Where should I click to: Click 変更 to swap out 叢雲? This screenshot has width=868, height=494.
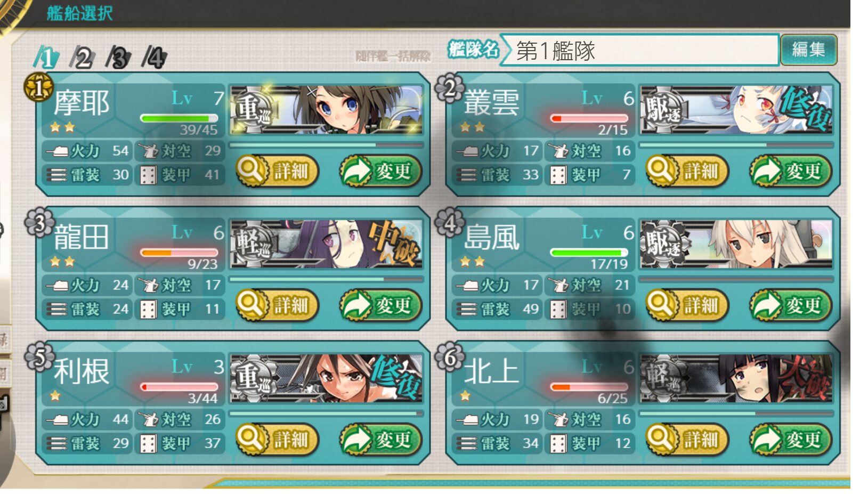(791, 171)
